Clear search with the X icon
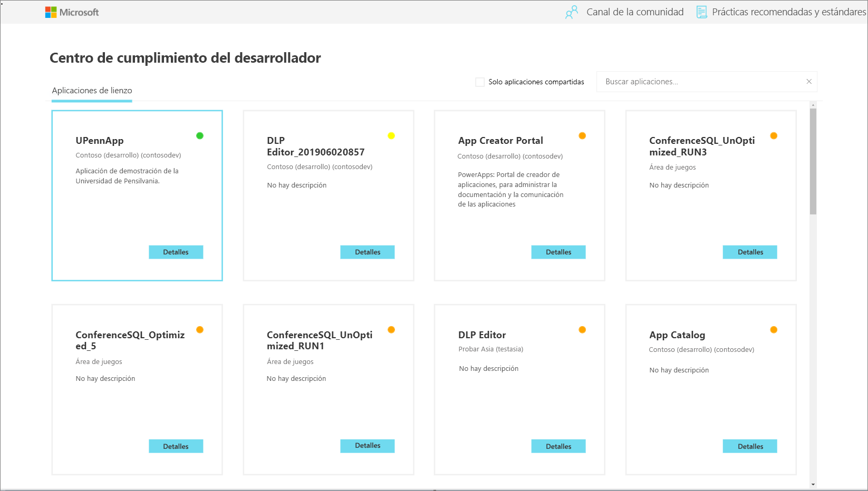 pyautogui.click(x=809, y=82)
